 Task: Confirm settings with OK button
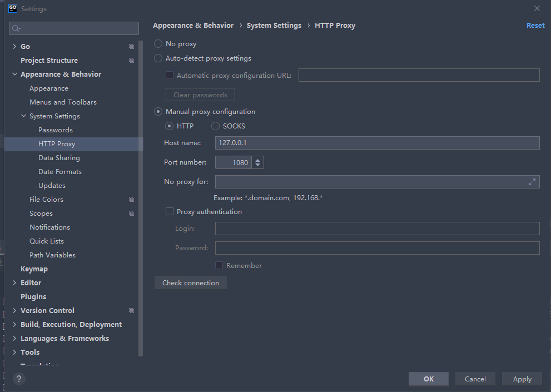[429, 379]
